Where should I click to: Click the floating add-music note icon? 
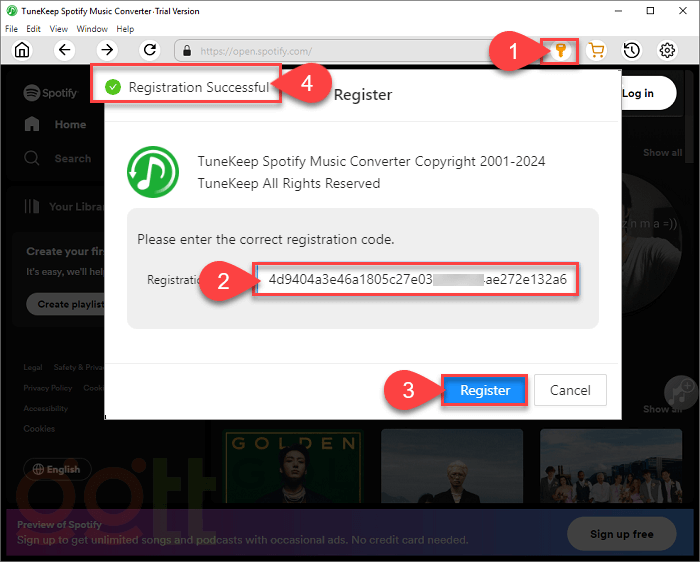pos(681,392)
